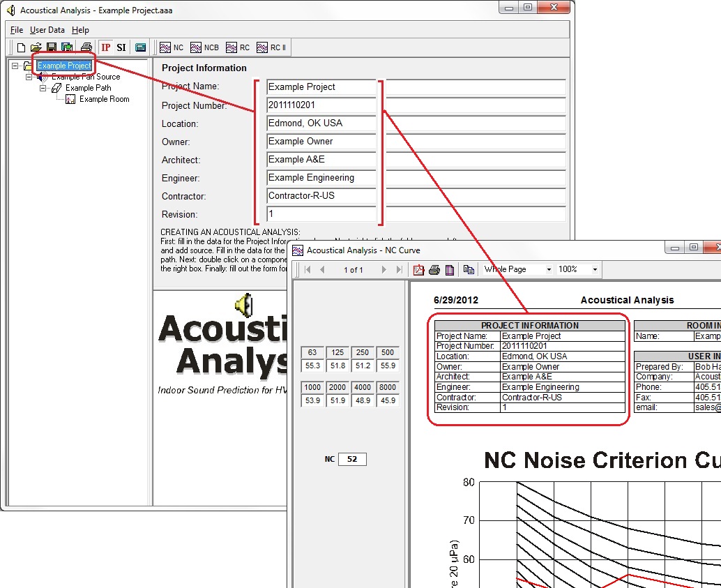Click the Engineer field
Screen dimensions: 721x588
(416, 178)
